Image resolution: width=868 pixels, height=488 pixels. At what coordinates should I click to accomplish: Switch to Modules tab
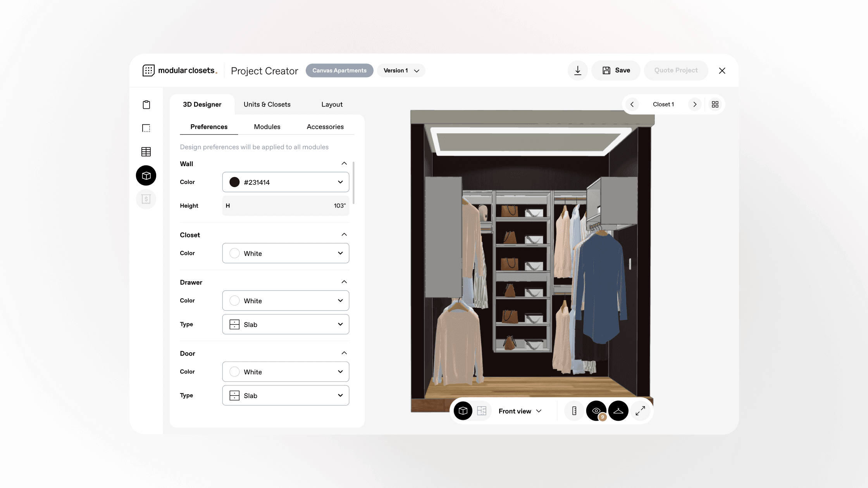tap(267, 127)
